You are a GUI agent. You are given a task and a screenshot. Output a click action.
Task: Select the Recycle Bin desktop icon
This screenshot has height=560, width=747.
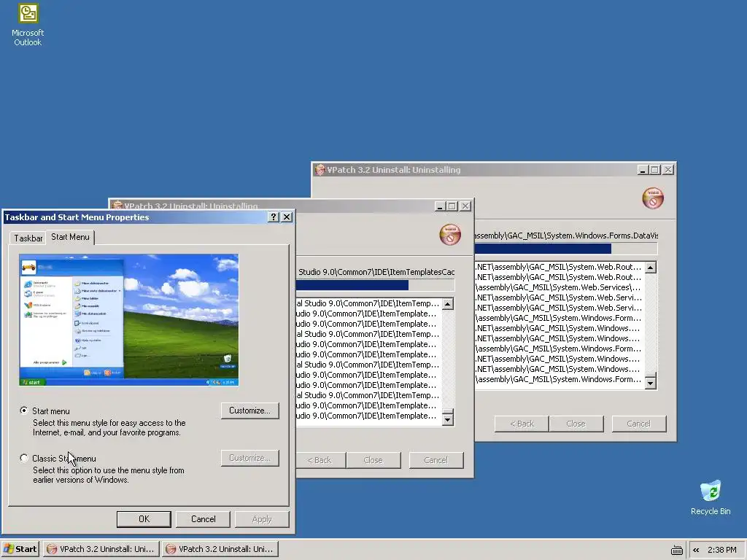711,497
